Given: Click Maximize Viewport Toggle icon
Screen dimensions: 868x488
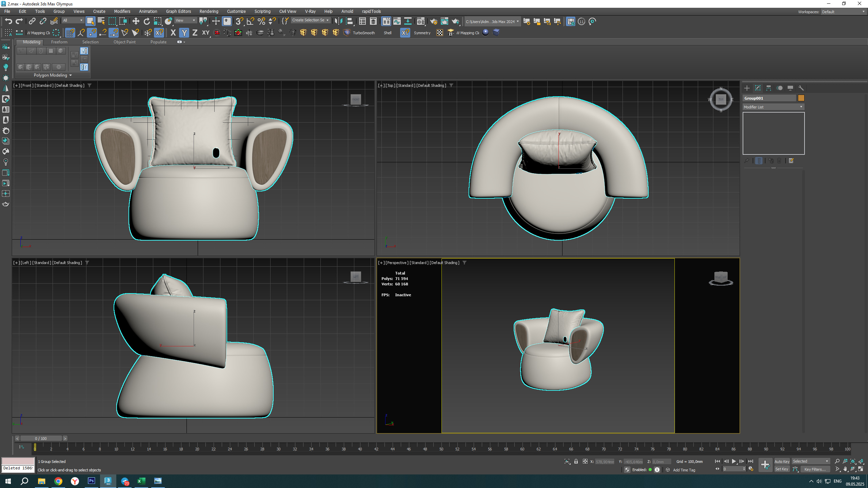Looking at the screenshot, I should (x=861, y=469).
